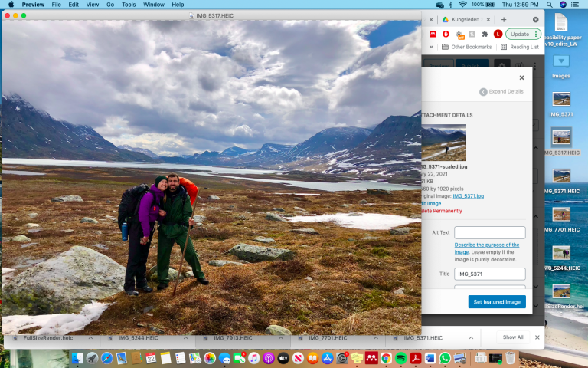Screen dimensions: 588x368
Task: Open WhatsApp from the Dock
Action: click(444, 358)
